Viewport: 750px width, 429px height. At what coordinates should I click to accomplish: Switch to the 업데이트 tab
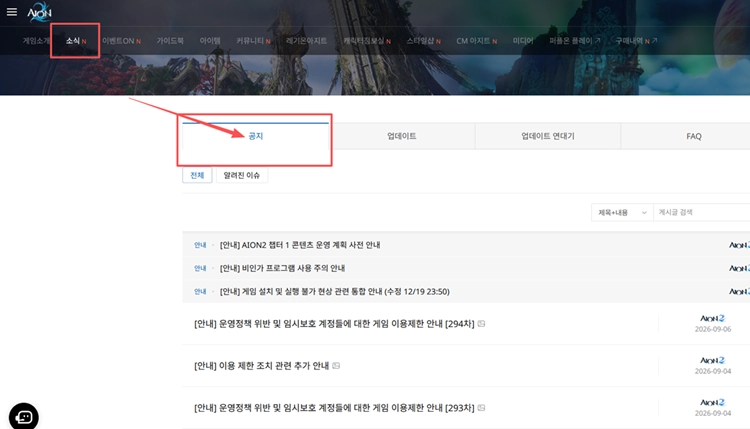(x=402, y=136)
